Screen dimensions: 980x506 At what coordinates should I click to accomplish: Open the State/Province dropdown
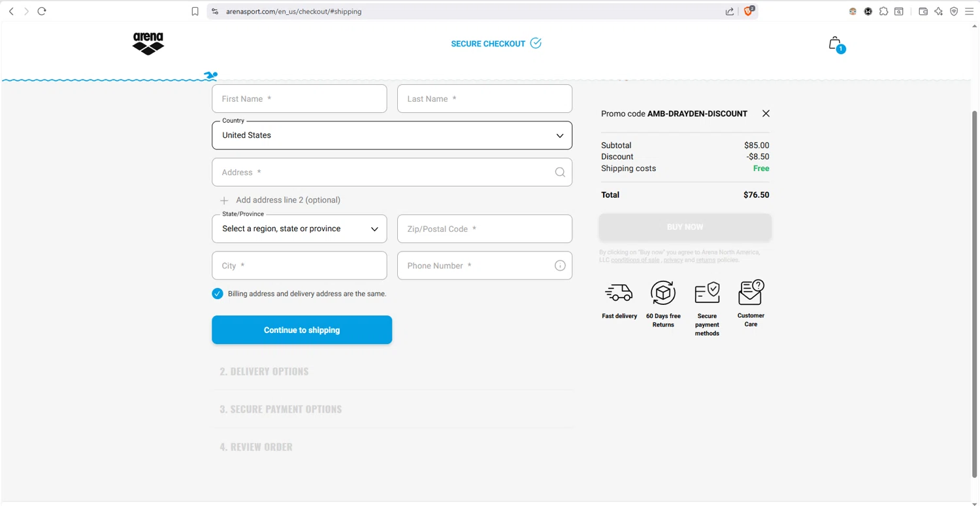click(x=299, y=229)
